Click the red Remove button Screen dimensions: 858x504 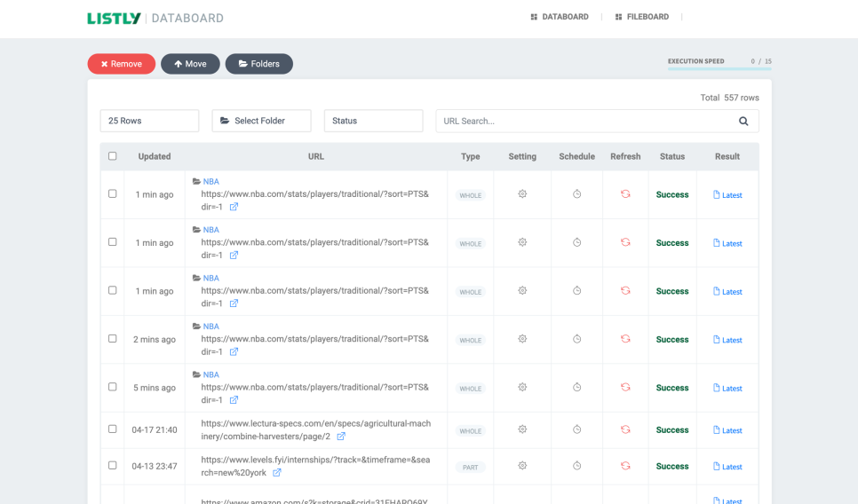point(122,64)
